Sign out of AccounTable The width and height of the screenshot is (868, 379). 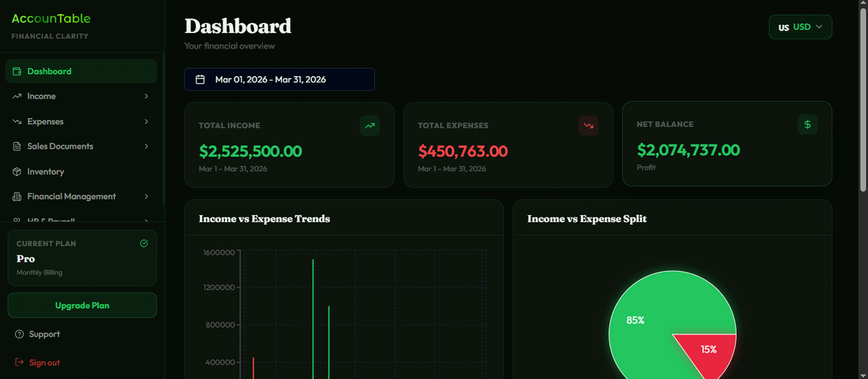click(45, 362)
